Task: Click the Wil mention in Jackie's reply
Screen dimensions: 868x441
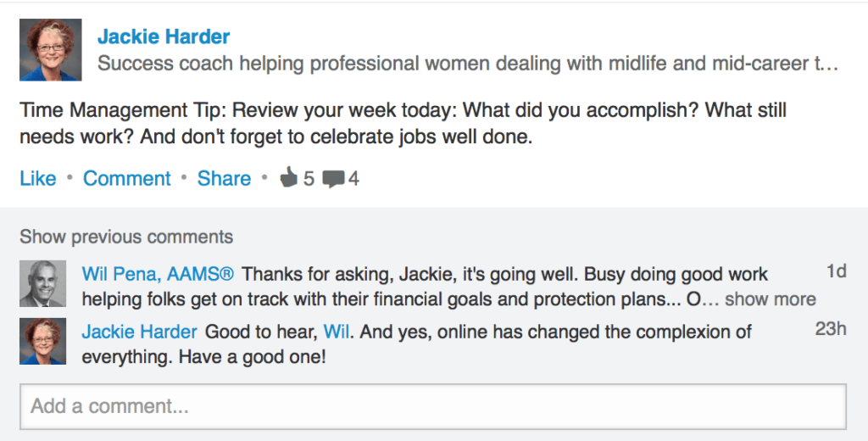Action: [335, 332]
